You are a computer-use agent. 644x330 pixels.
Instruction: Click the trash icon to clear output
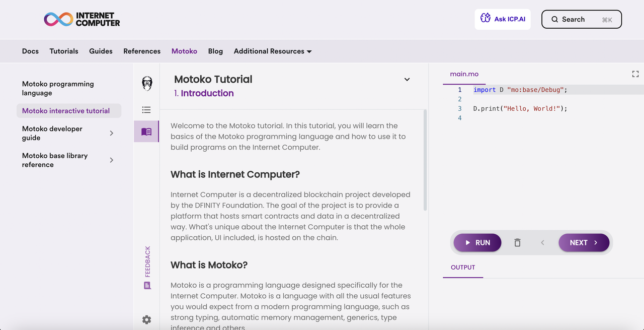[517, 243]
